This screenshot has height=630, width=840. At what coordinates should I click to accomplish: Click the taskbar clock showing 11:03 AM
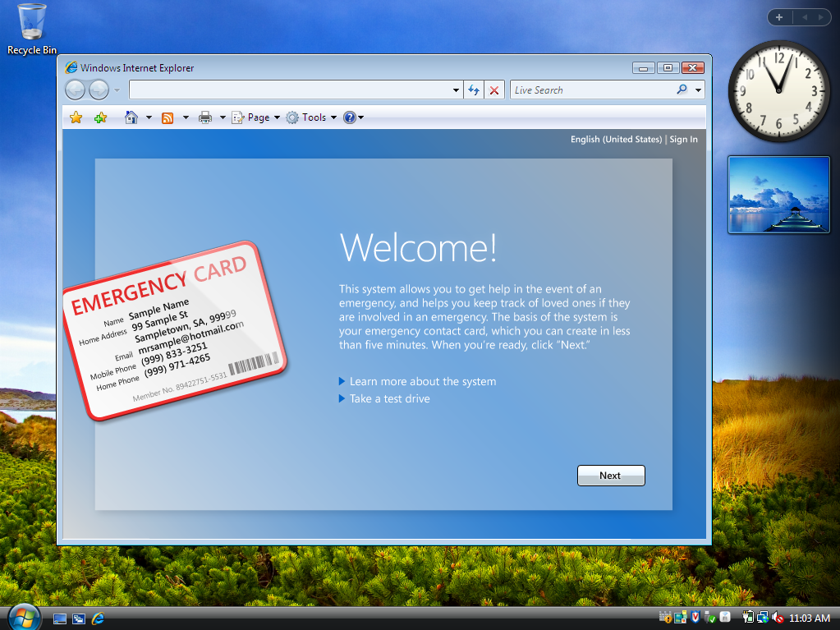(810, 618)
